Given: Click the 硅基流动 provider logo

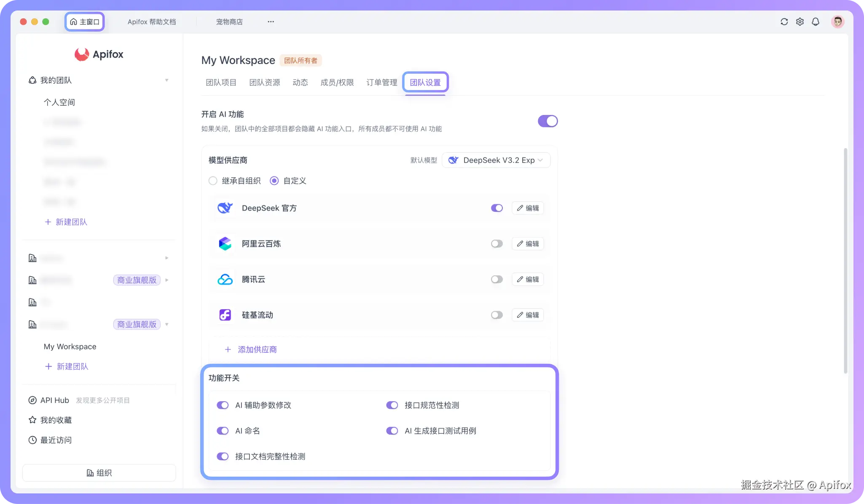Looking at the screenshot, I should pyautogui.click(x=225, y=315).
